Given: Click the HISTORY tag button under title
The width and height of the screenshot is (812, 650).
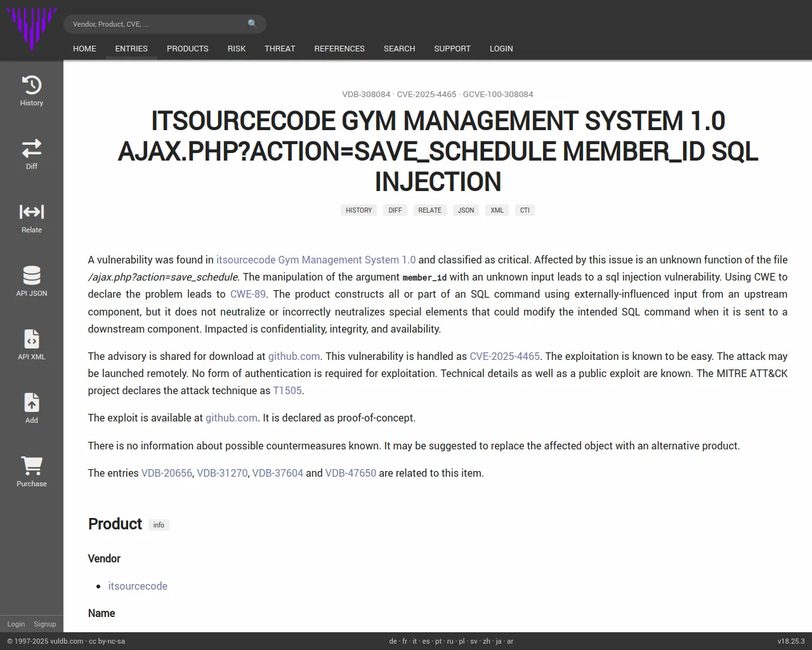Looking at the screenshot, I should click(x=359, y=210).
